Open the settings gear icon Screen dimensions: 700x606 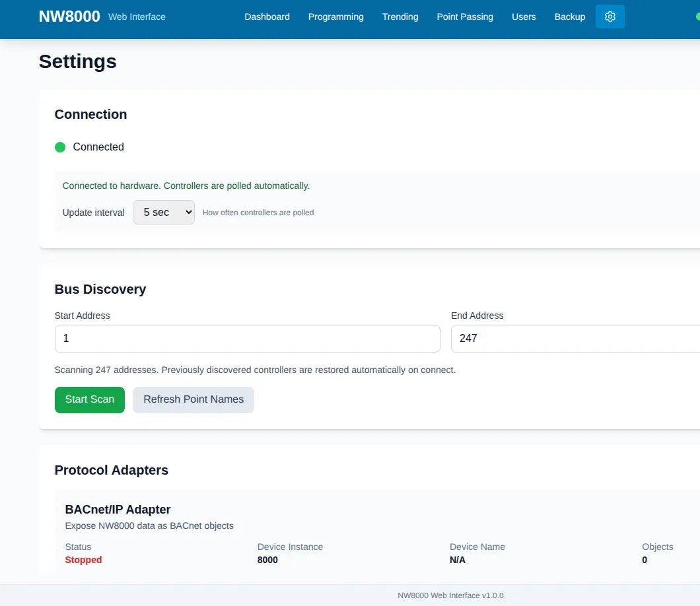(610, 17)
